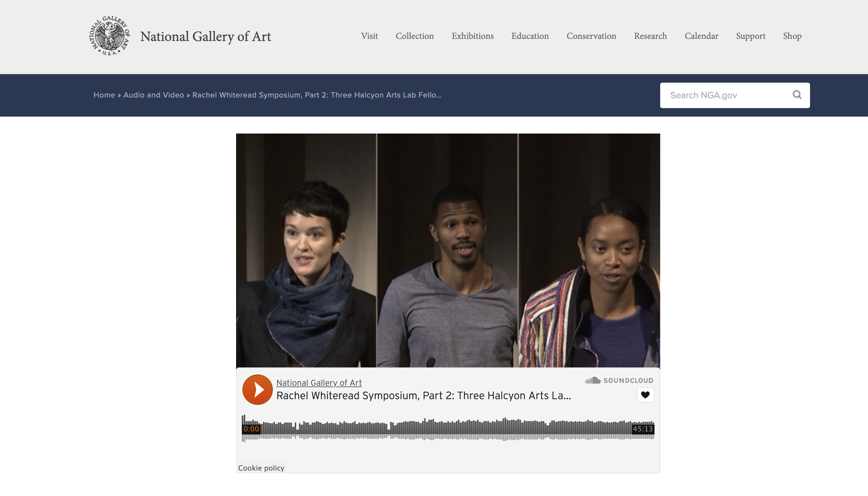Click the 0:00 current time marker

pyautogui.click(x=251, y=429)
